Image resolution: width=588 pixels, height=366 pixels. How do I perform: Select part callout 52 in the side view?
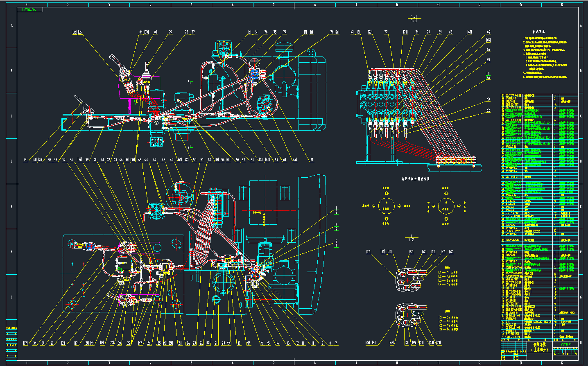pyautogui.click(x=210, y=160)
